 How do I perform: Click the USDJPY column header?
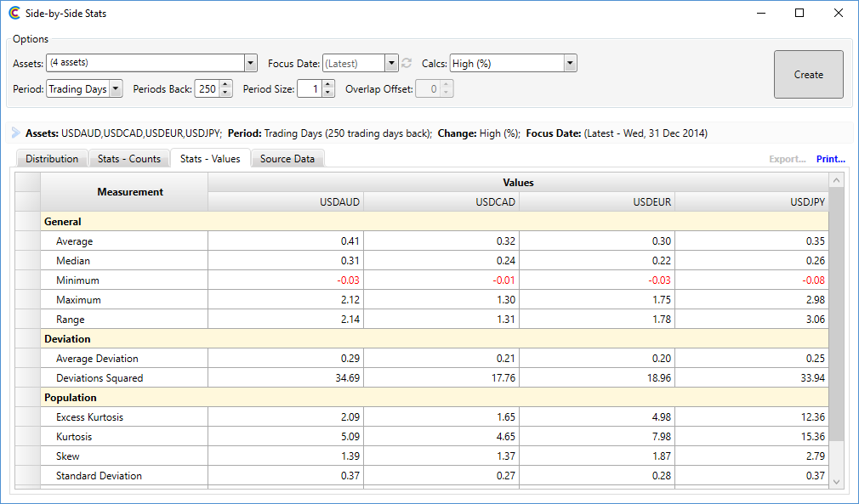tap(752, 202)
